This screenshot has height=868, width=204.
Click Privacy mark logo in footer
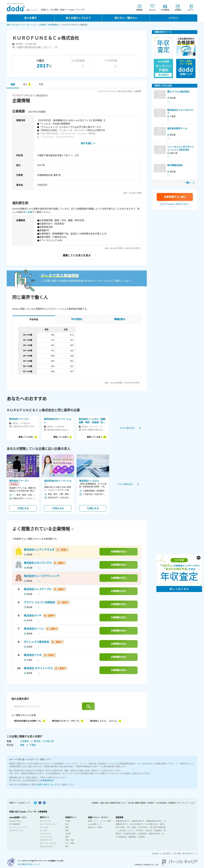pos(11,862)
